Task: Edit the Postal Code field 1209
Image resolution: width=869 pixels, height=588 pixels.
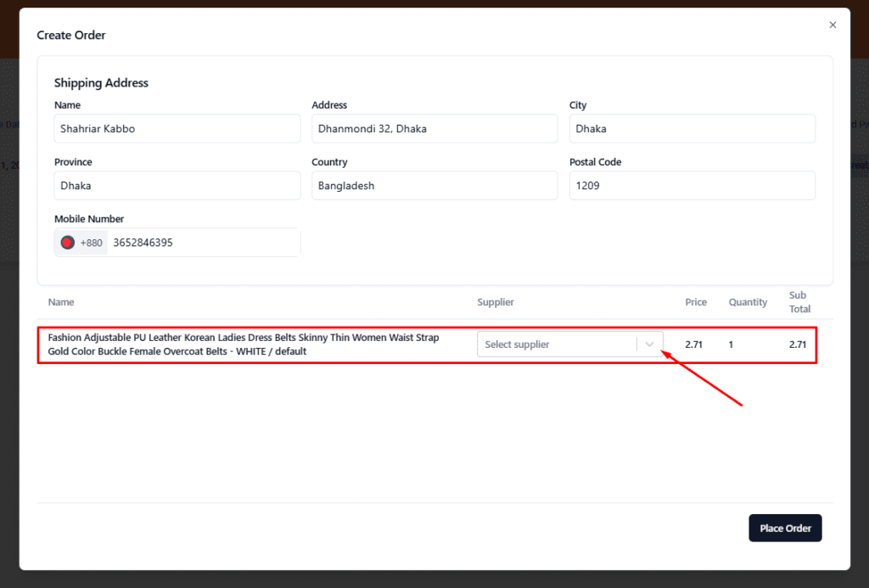Action: [692, 186]
